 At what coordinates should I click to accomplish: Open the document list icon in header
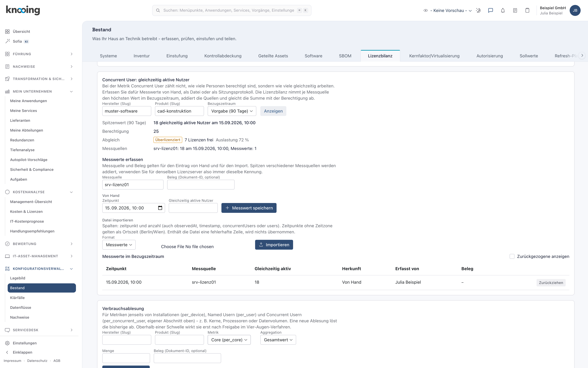[515, 10]
